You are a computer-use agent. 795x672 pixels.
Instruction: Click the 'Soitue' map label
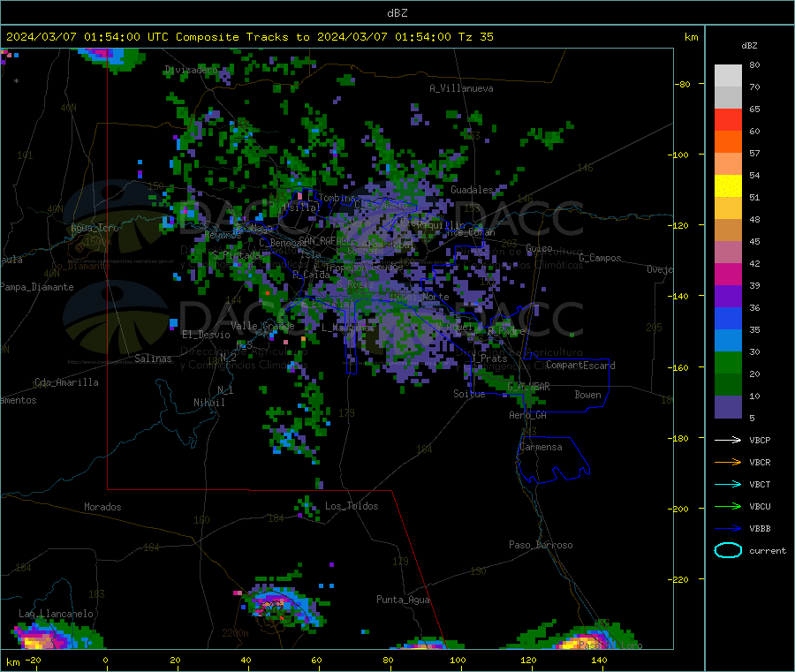(x=469, y=394)
